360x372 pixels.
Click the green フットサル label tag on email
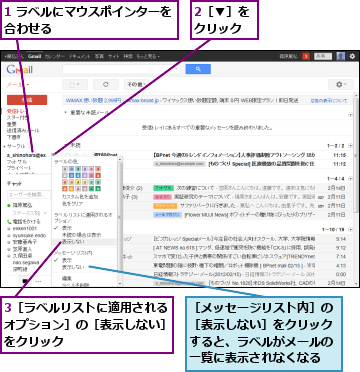pos(163,188)
